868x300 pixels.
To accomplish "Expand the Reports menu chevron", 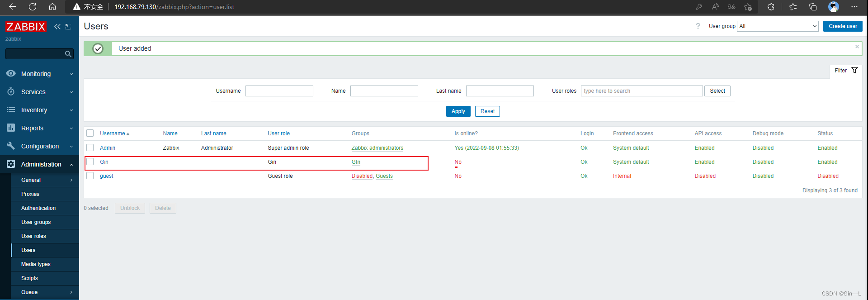I will (71, 128).
